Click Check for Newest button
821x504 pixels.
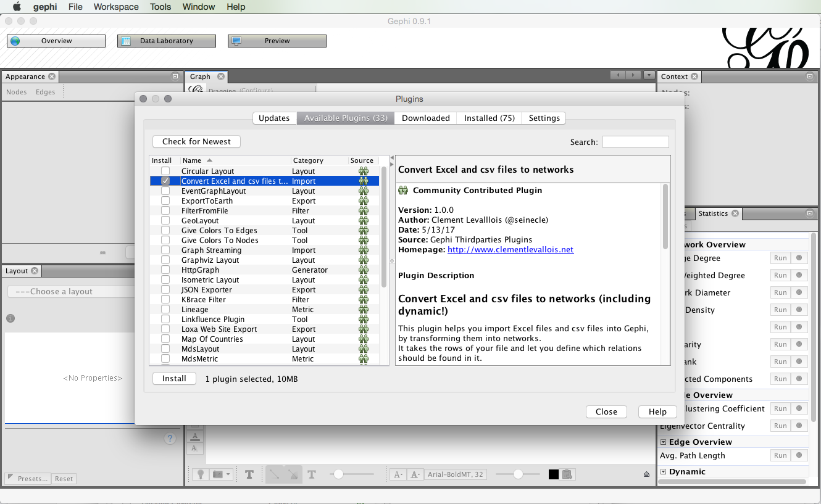196,141
